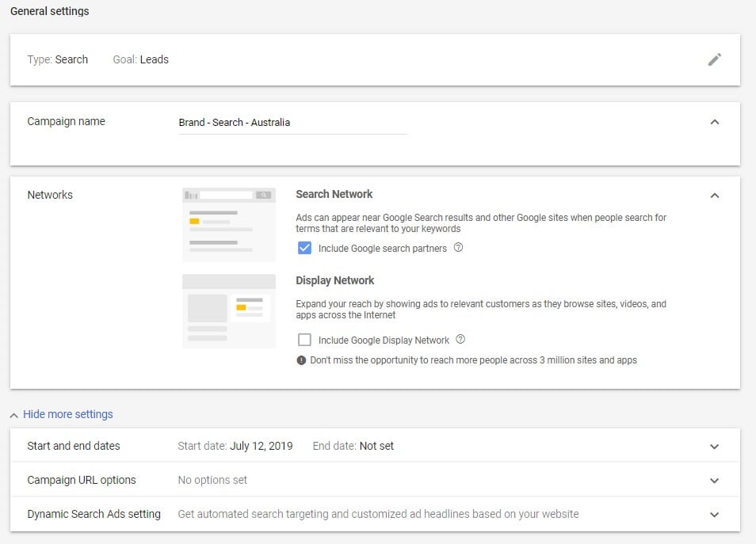Click the Dynamic Search Ads setting label
The width and height of the screenshot is (756, 544).
pyautogui.click(x=94, y=514)
